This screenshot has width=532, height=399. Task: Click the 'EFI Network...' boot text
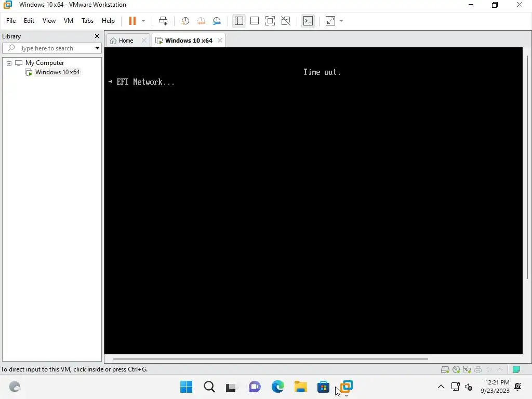(x=145, y=82)
